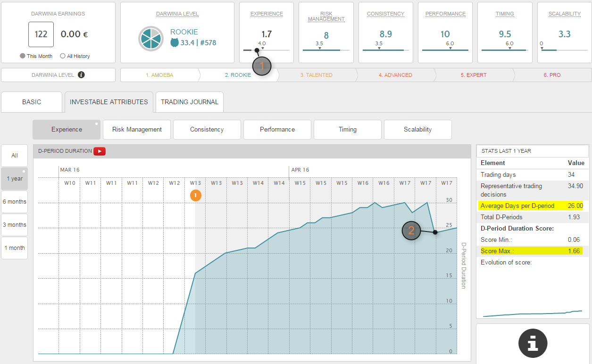
Task: Click the Rookie level pie chart icon
Action: [151, 39]
